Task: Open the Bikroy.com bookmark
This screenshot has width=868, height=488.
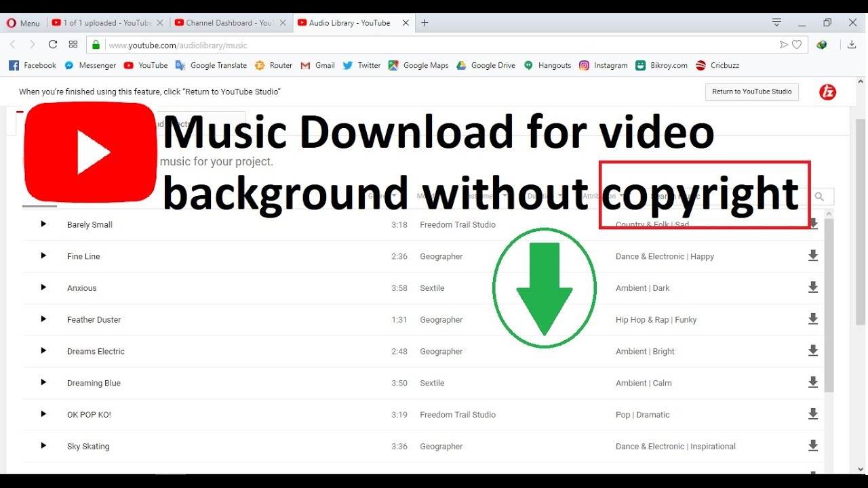Action: tap(662, 66)
